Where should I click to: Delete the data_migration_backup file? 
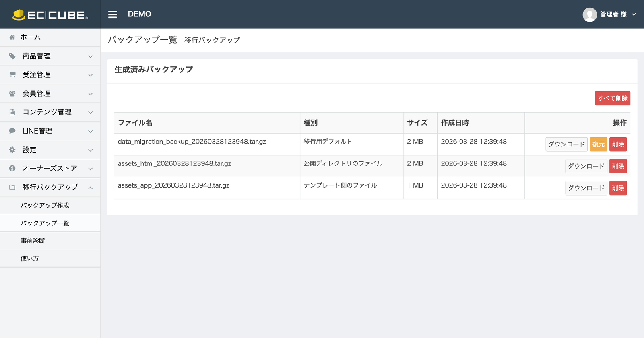[x=618, y=144]
